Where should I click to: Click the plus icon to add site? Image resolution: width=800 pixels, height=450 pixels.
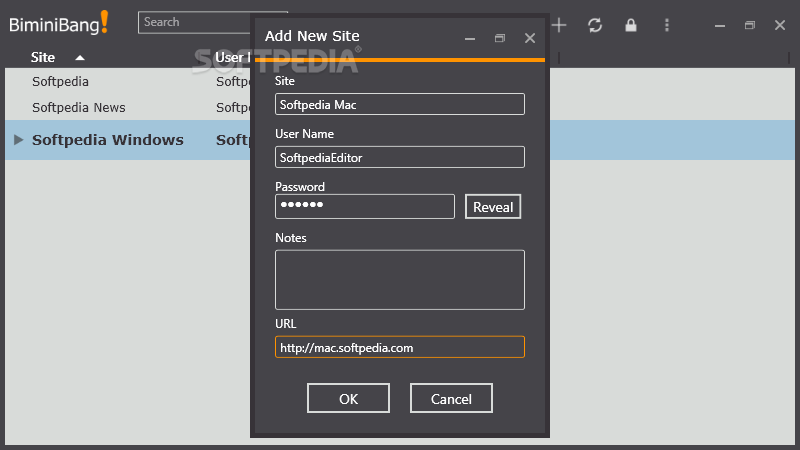point(559,25)
